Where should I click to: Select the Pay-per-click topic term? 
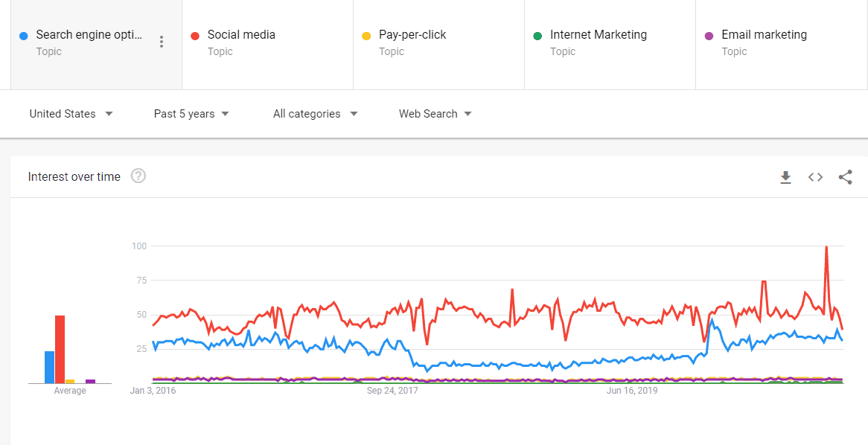438,45
